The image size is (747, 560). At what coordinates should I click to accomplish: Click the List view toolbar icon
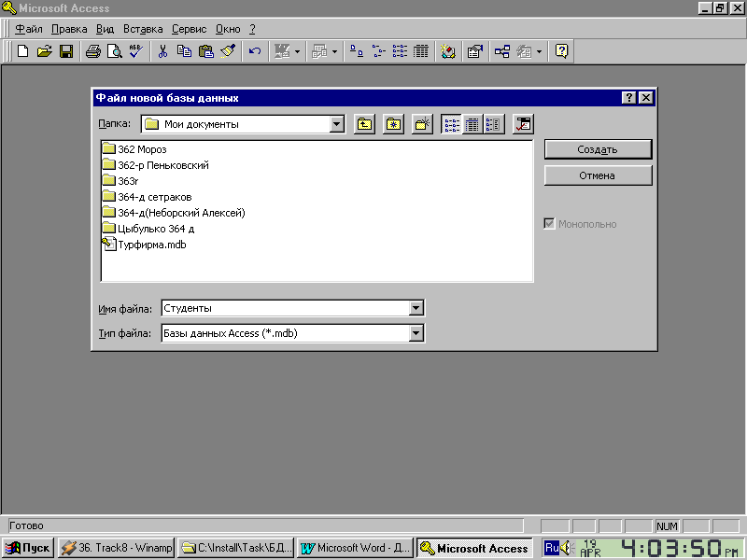point(400,51)
